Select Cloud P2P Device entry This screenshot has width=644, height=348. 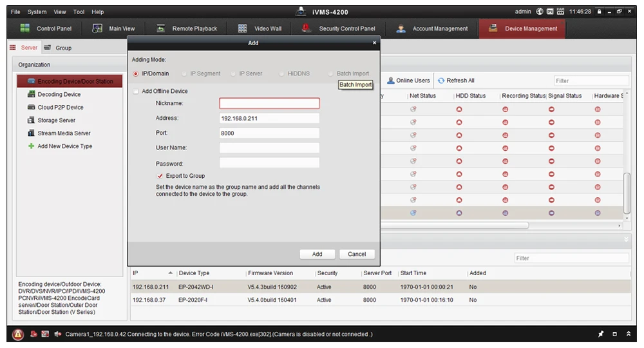coord(55,107)
